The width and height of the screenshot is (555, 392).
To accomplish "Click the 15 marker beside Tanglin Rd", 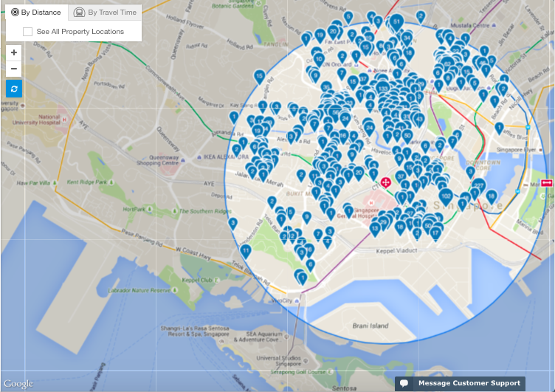I will coord(260,78).
